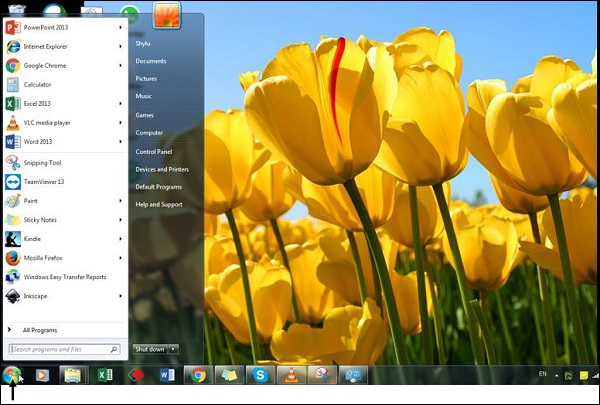
Task: Open Mozilla Firefox
Action: click(65, 258)
